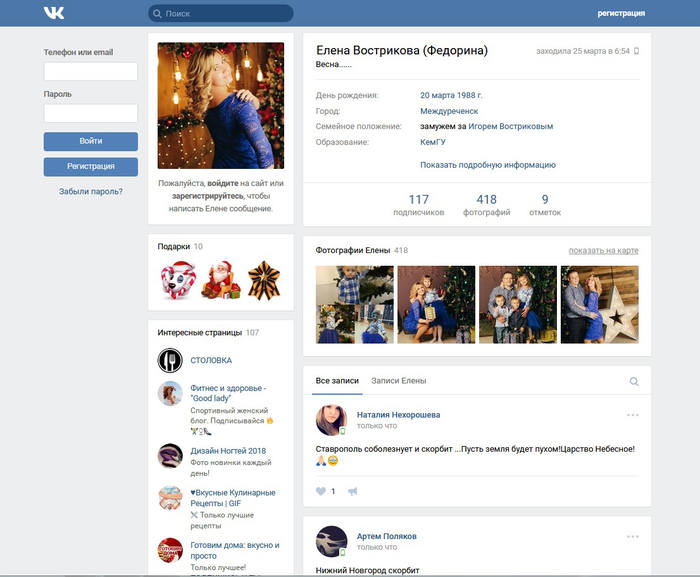Open the только что timestamp on Наталия's post
The height and width of the screenshot is (577, 700).
(377, 426)
